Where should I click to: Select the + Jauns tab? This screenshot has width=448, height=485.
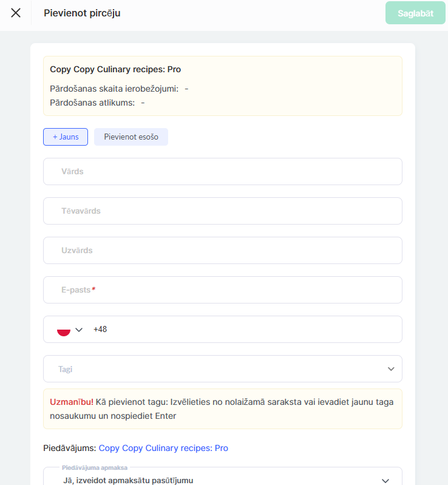66,137
